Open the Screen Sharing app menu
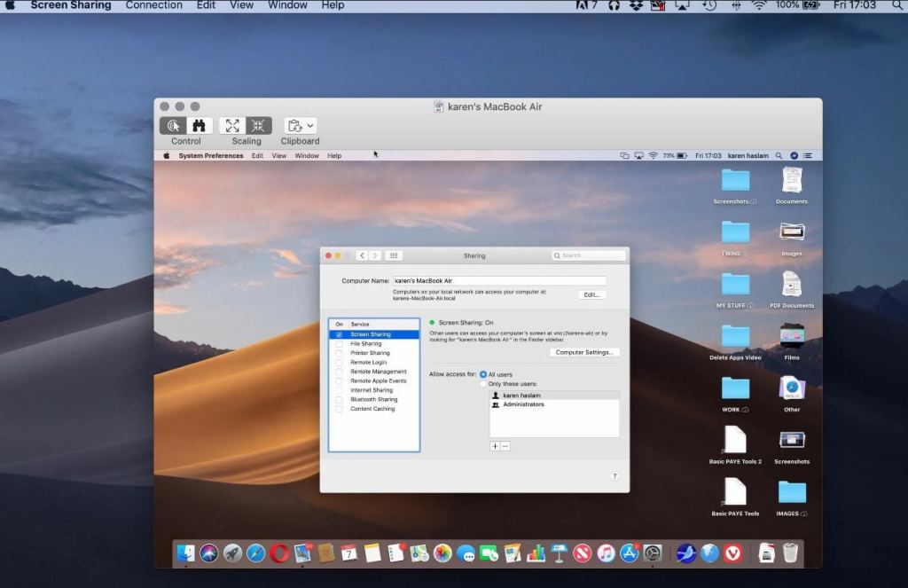 [71, 5]
